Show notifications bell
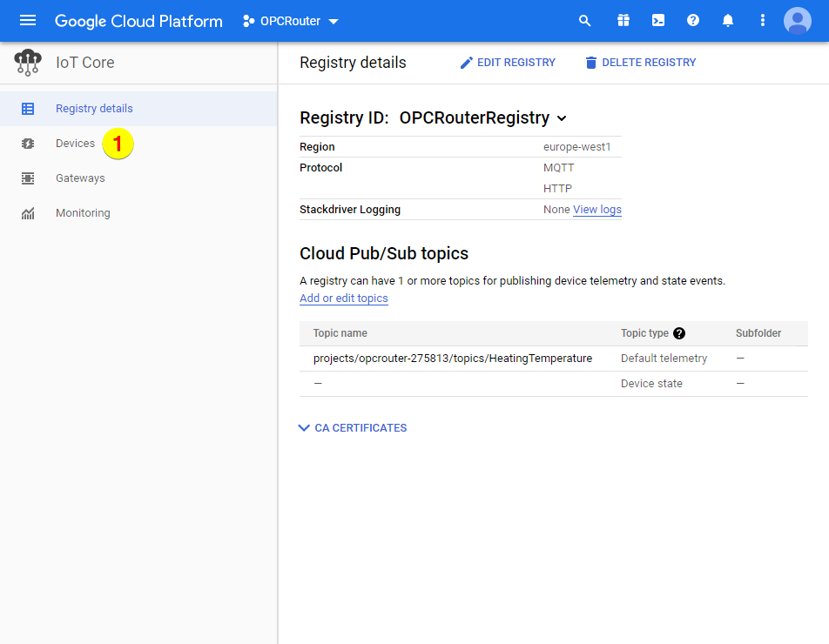The width and height of the screenshot is (829, 644). 728,21
